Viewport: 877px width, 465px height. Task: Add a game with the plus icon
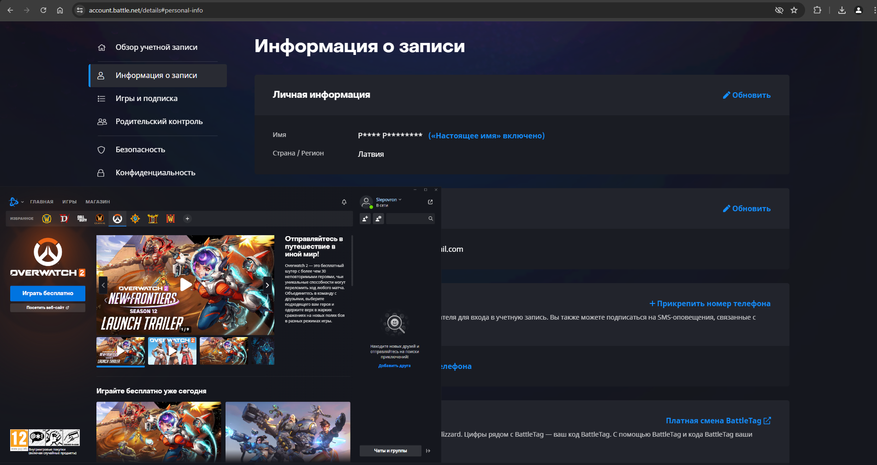tap(187, 219)
